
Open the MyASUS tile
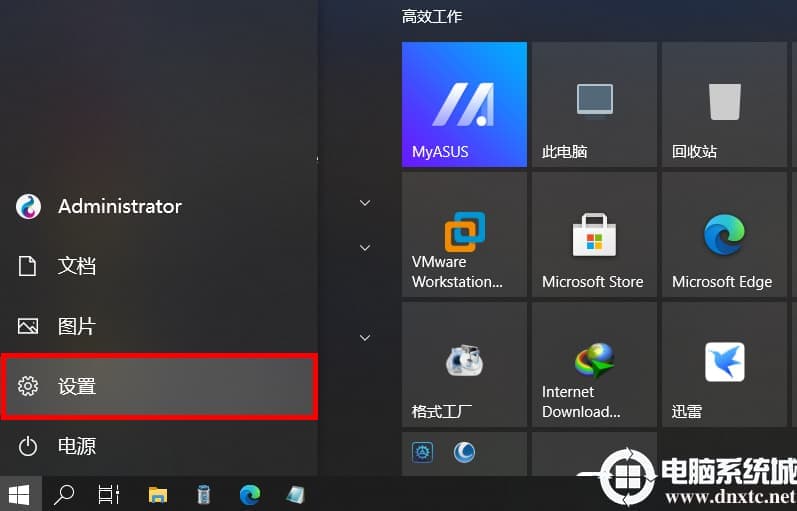tap(464, 104)
